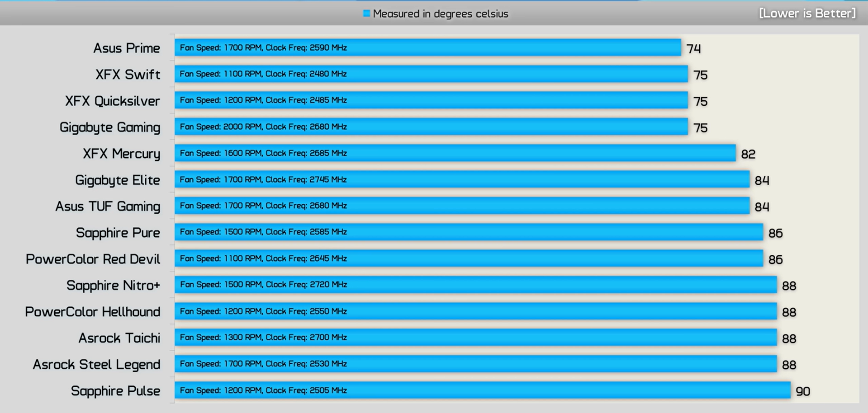
Task: Select 'Fan Speed: 1700 RPM, Clock Freq: 2745 MHz' text
Action: coord(263,179)
